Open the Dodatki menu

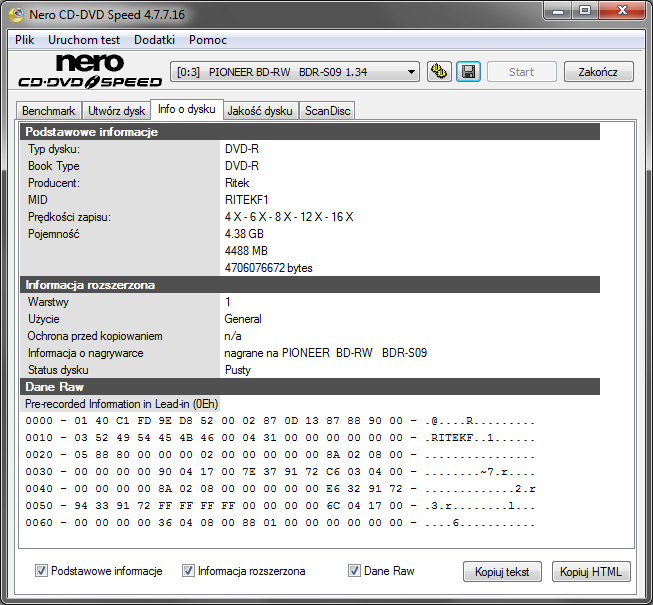(x=155, y=40)
